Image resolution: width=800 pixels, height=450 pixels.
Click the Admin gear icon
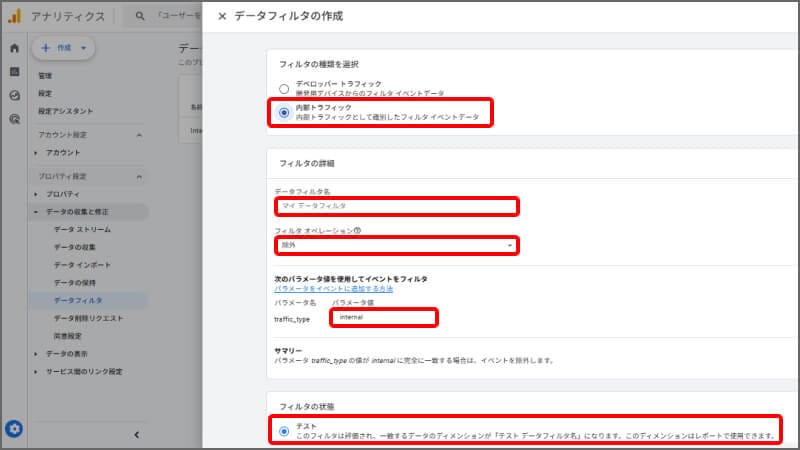point(14,429)
